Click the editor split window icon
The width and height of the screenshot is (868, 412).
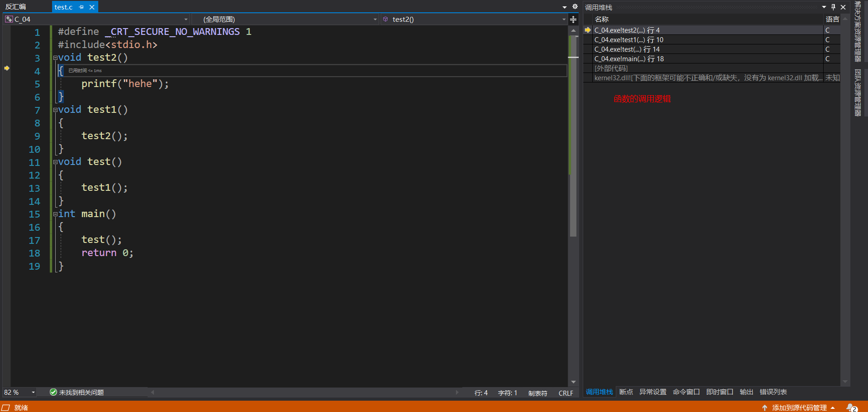tap(573, 19)
